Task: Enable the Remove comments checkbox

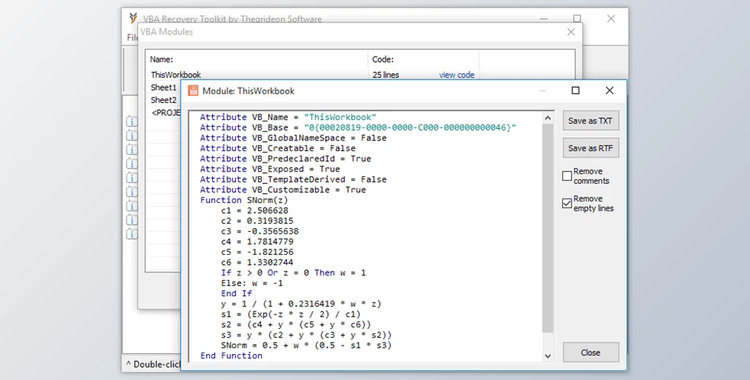Action: coord(567,176)
